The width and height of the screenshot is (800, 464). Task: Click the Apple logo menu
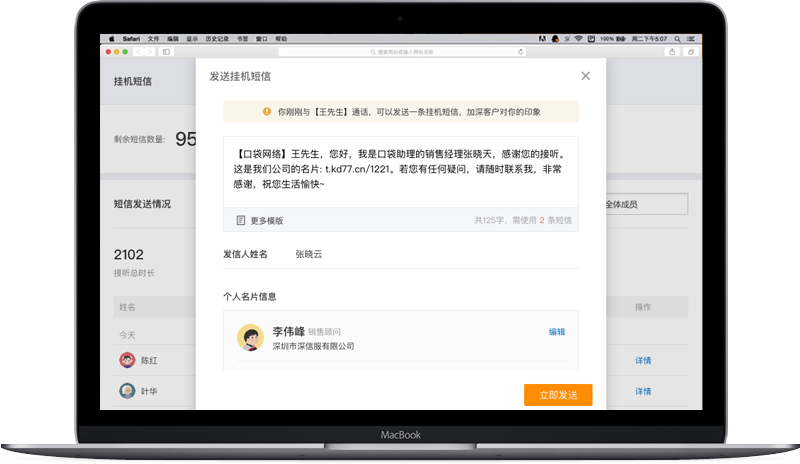tap(110, 38)
